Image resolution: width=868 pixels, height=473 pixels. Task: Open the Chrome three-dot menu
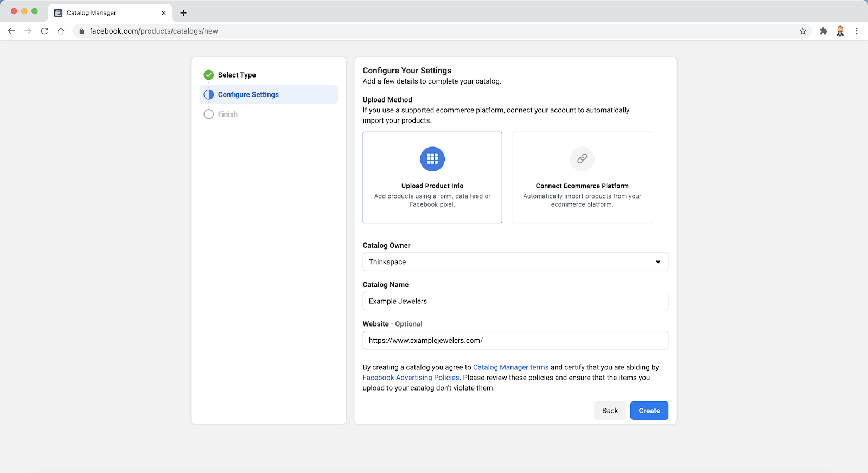tap(857, 31)
